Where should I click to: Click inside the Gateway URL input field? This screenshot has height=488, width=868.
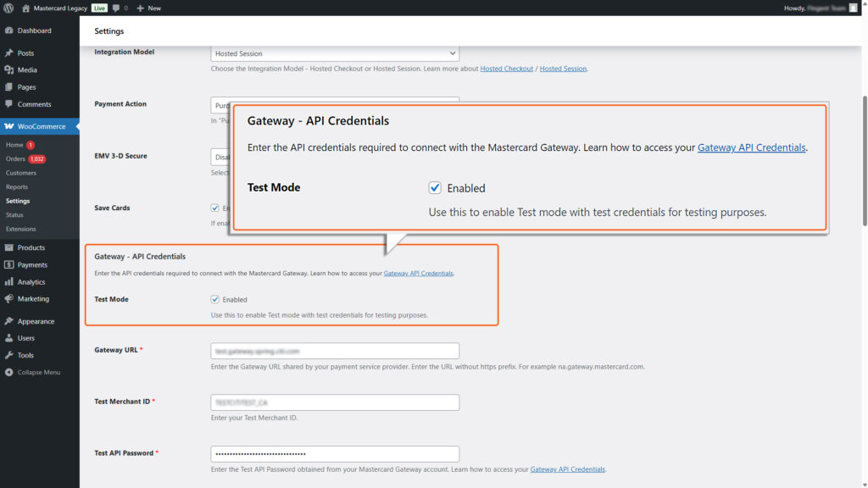click(334, 351)
